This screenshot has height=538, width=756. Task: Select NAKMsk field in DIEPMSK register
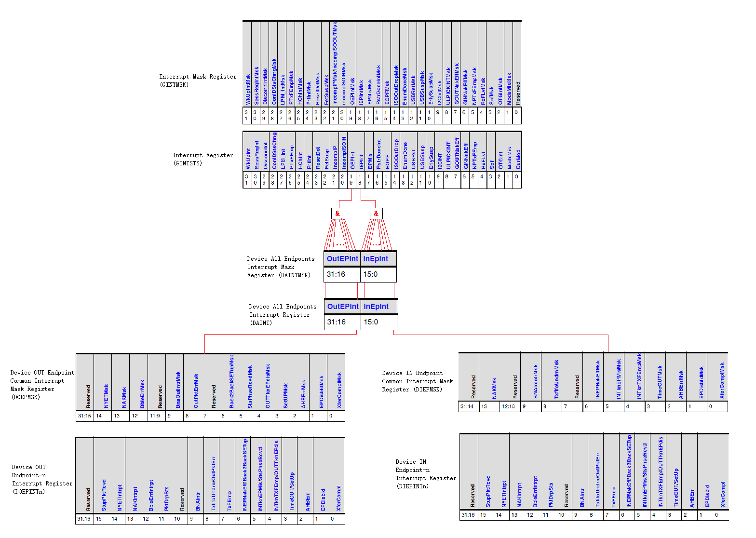click(494, 388)
